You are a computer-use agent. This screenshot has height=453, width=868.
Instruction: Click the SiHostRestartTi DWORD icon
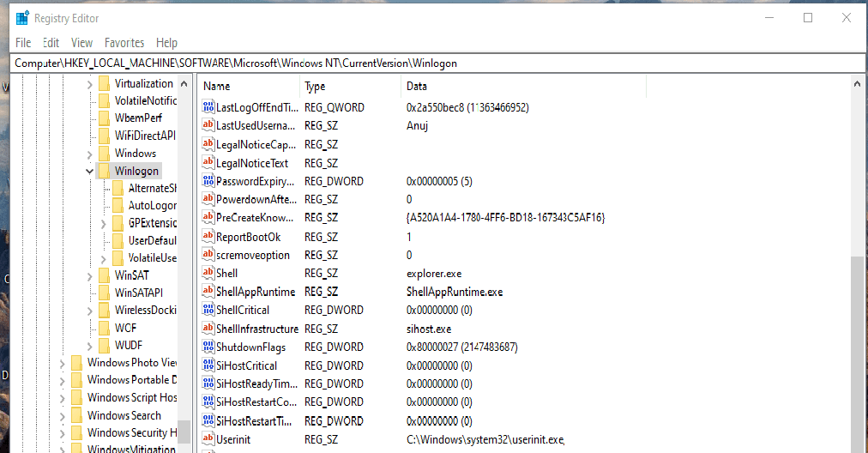pyautogui.click(x=208, y=421)
